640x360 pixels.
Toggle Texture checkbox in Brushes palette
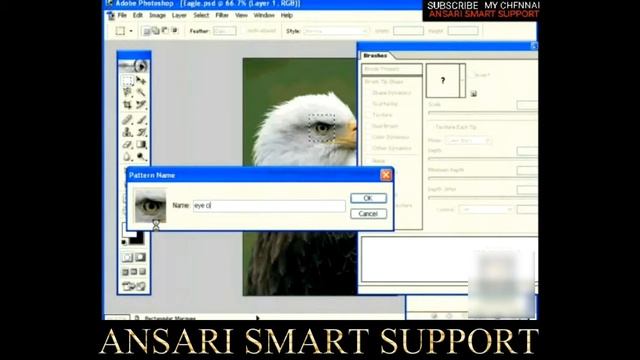click(x=368, y=115)
